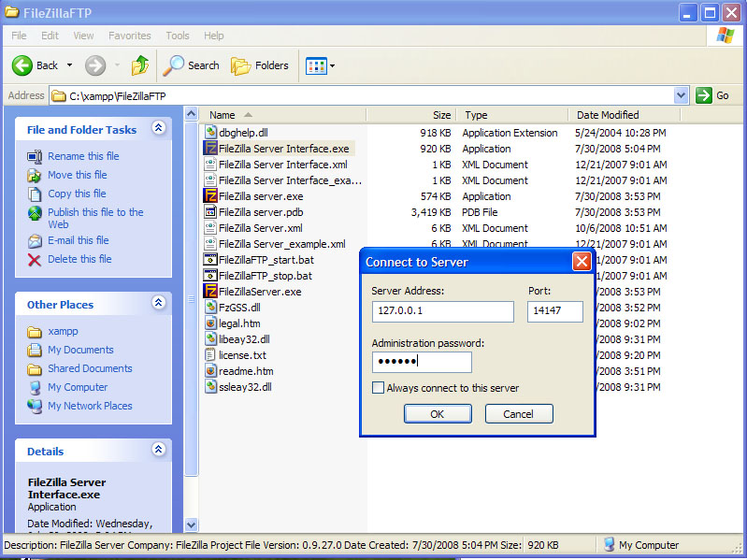
Task: Select the FileZillaFTP_stop.bat icon
Action: tap(210, 275)
